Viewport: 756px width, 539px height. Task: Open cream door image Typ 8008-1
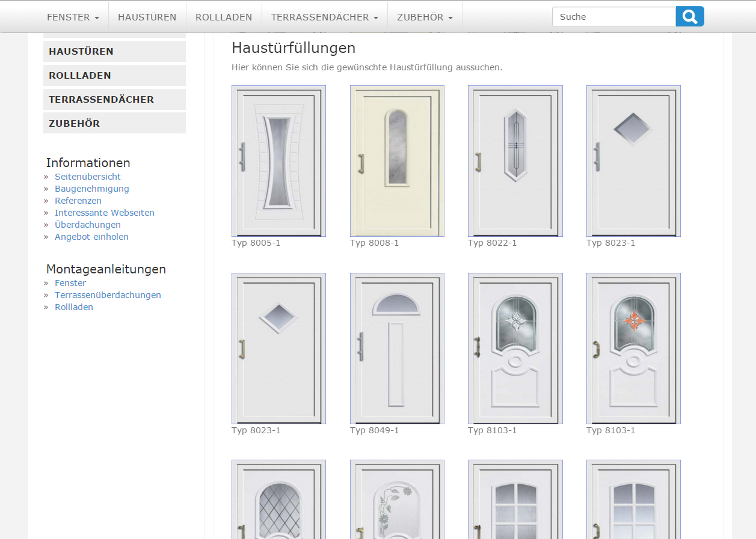397,161
